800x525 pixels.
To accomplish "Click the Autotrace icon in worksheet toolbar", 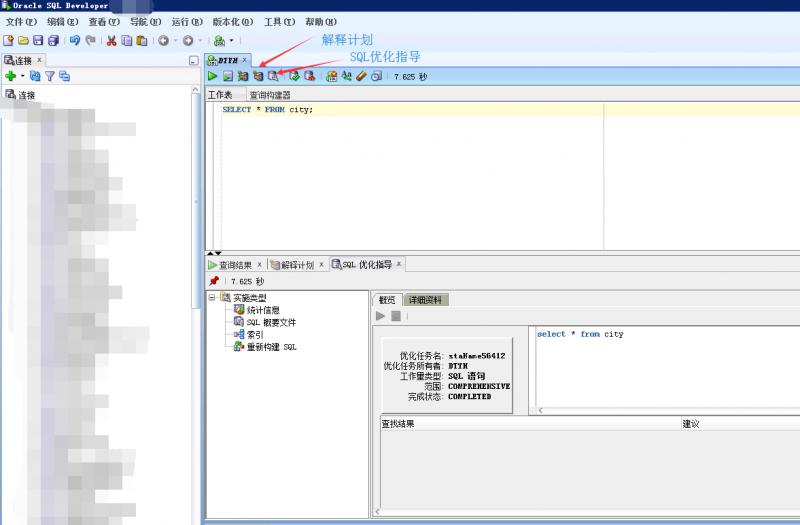I will pos(243,76).
